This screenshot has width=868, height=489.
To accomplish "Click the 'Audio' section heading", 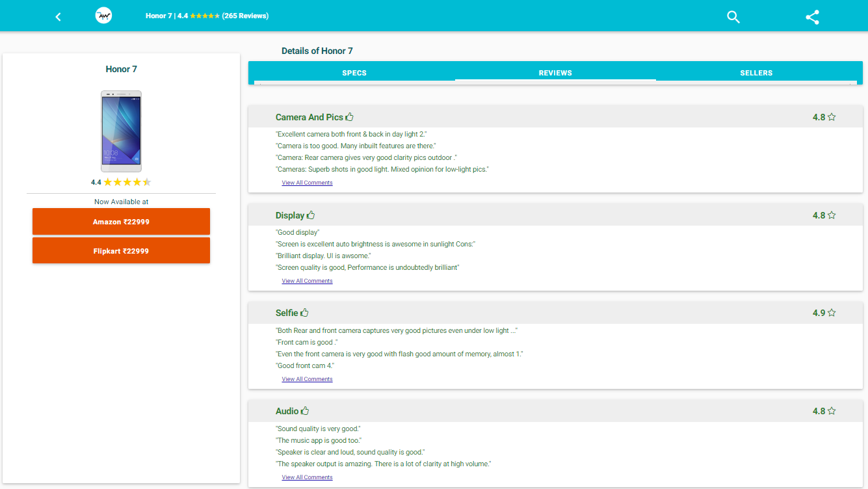I will tap(287, 411).
